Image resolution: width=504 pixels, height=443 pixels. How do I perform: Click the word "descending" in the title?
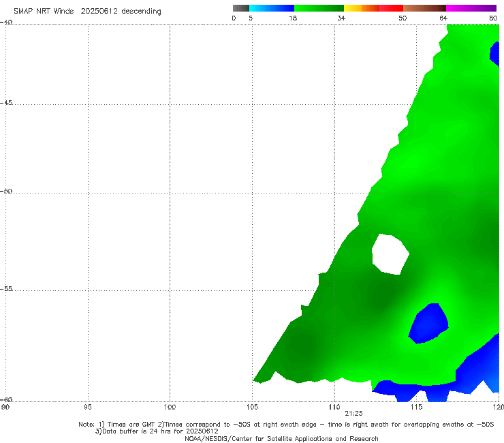point(142,12)
